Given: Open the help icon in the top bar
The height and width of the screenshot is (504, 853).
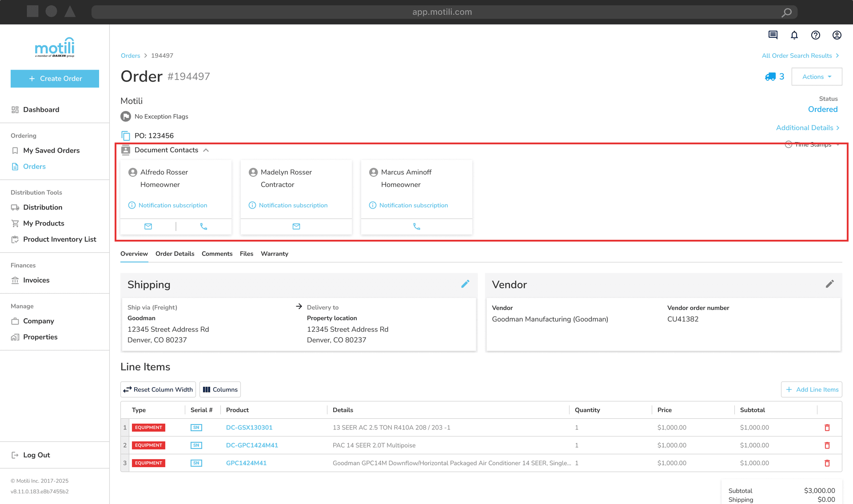Looking at the screenshot, I should [x=816, y=35].
